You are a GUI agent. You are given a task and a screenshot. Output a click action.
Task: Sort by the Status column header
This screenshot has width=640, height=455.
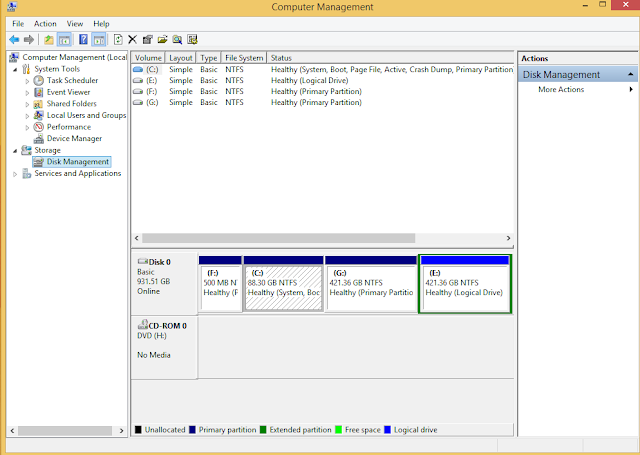(390, 58)
